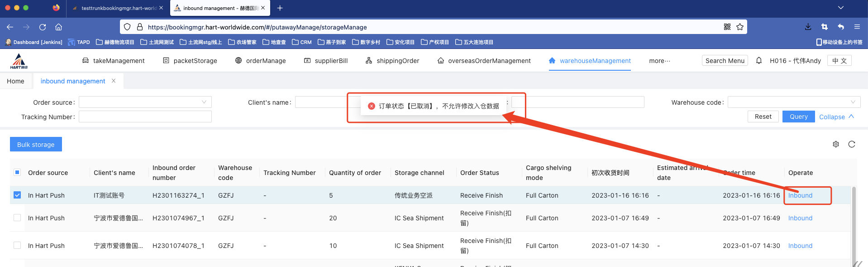
Task: Click the browser reload page icon
Action: 43,27
